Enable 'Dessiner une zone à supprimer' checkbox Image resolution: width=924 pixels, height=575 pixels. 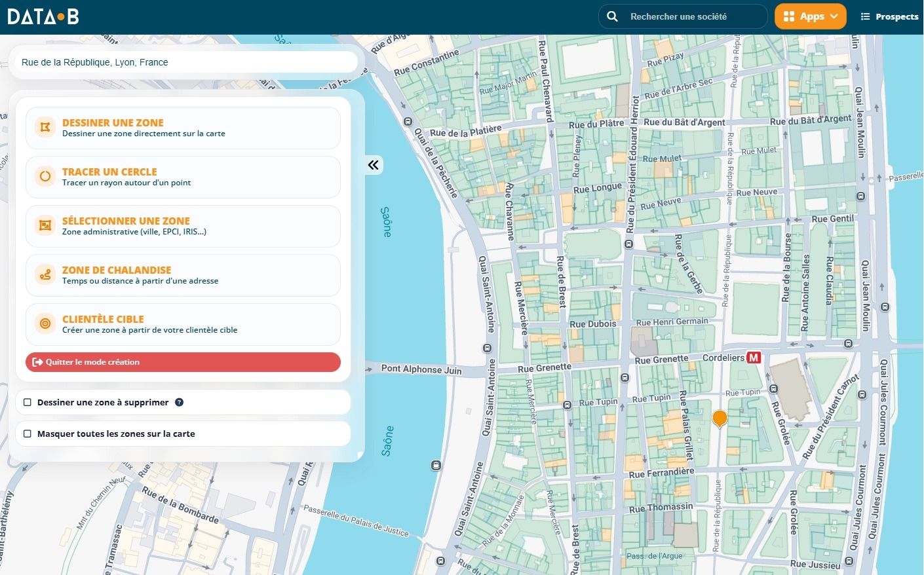pos(28,402)
